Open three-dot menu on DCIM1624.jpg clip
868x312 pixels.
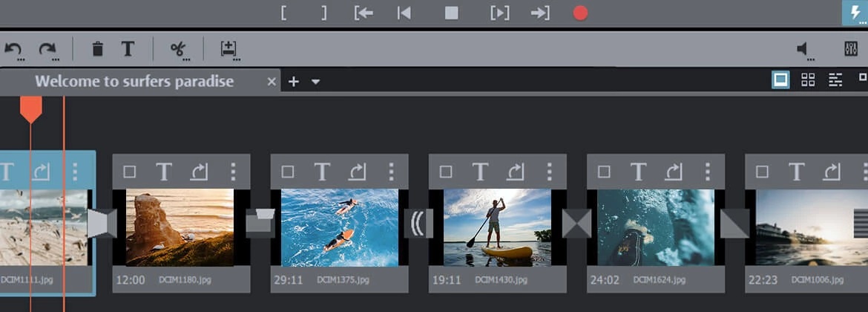(707, 172)
